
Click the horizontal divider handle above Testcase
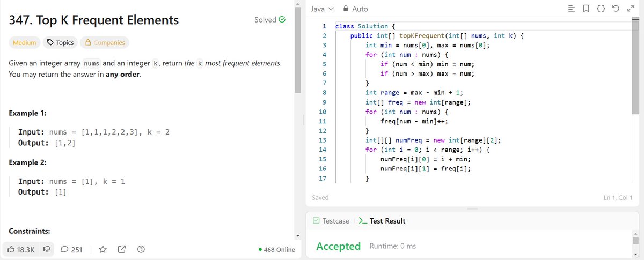(473, 209)
